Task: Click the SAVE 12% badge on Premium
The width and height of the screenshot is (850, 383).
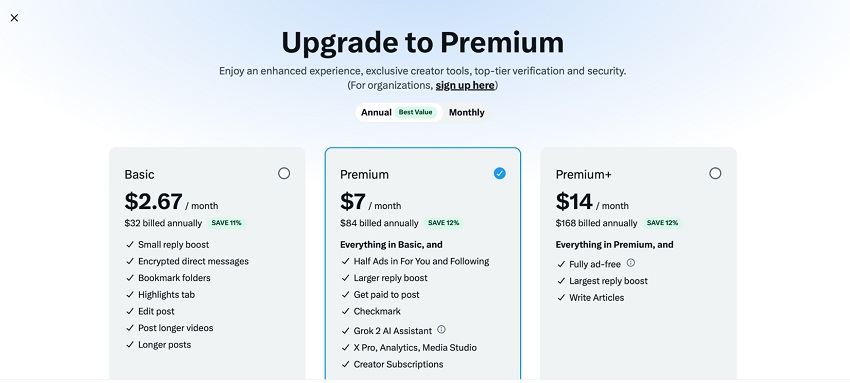Action: click(x=443, y=223)
